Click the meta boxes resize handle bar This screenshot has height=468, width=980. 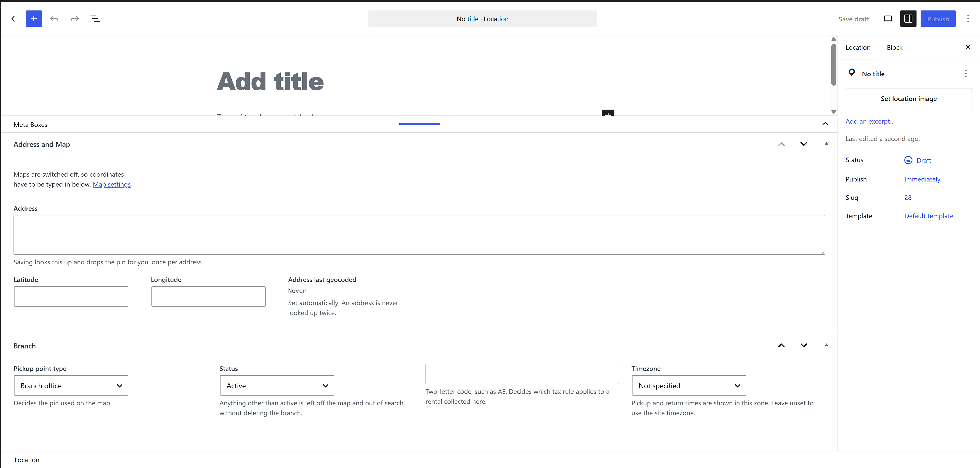(x=419, y=124)
